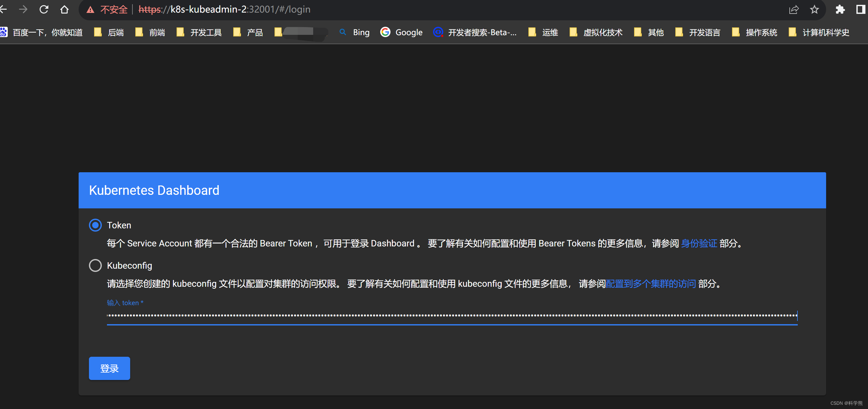Open the 配置到多个集群的访问 link
Viewport: 868px width, 409px height.
coord(651,284)
